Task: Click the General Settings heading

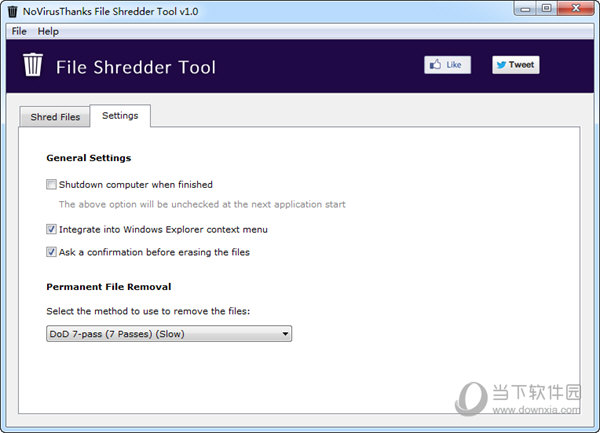Action: tap(89, 158)
